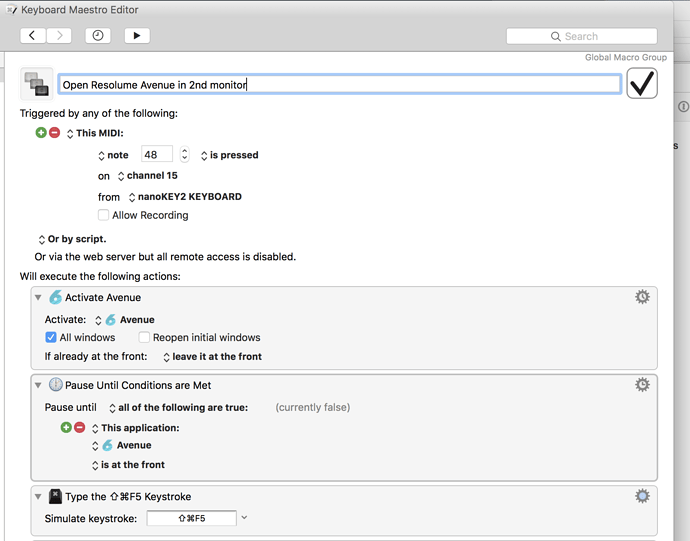Collapse the Activate Avenue action

(x=38, y=298)
